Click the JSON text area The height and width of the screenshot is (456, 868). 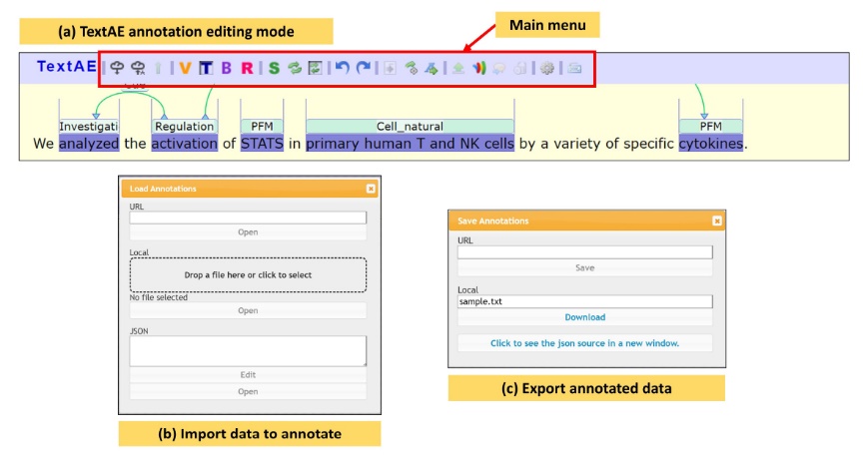[x=248, y=351]
